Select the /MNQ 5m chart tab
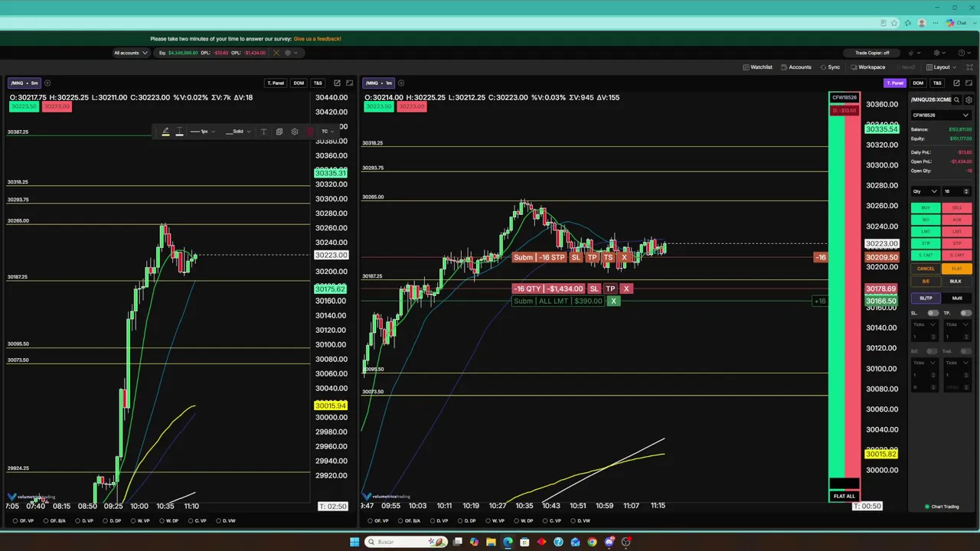 tap(24, 83)
